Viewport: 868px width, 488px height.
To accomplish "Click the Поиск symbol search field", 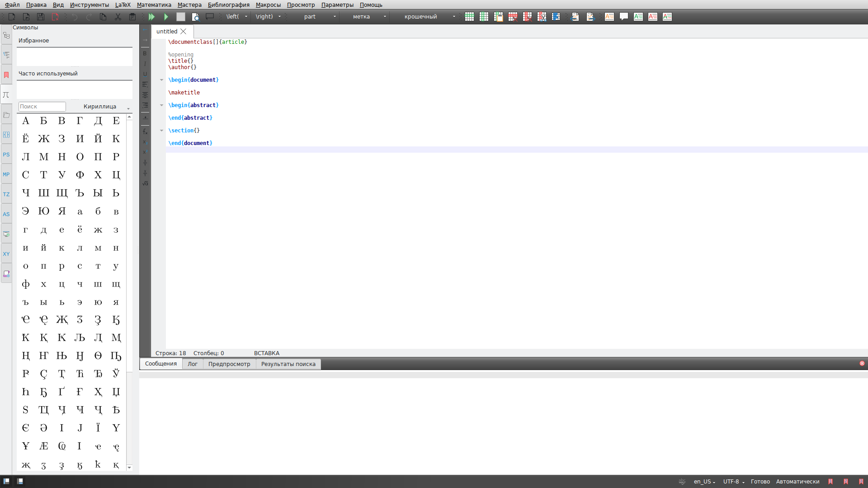I will click(42, 107).
